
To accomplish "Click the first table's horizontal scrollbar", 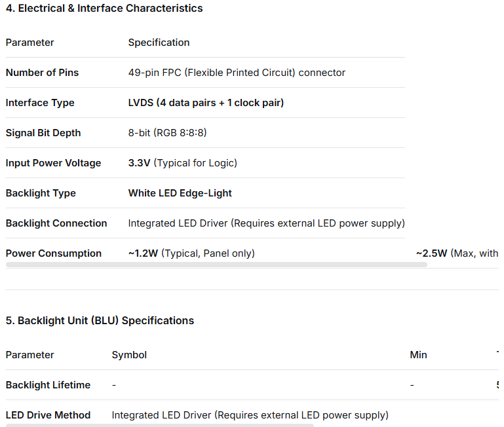I will pyautogui.click(x=216, y=265).
